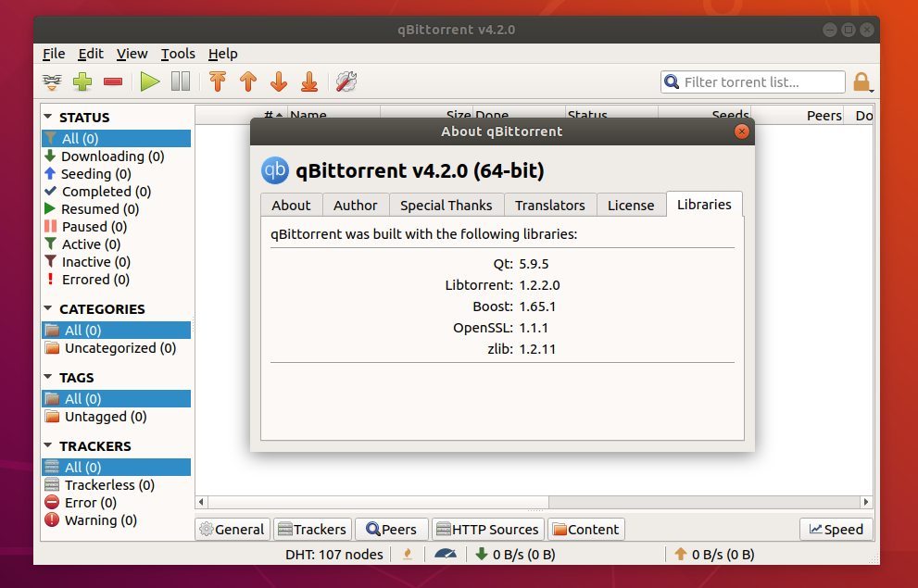
Task: Select Seeding (0) status filter
Action: click(116, 174)
